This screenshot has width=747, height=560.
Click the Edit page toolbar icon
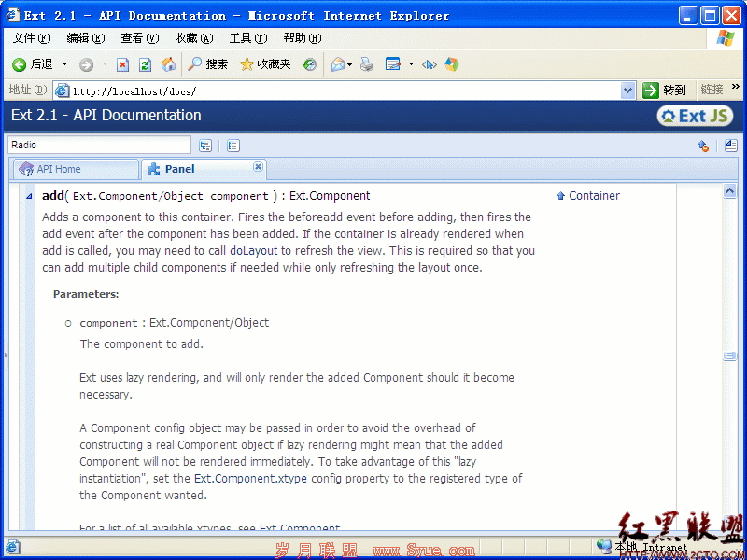392,64
